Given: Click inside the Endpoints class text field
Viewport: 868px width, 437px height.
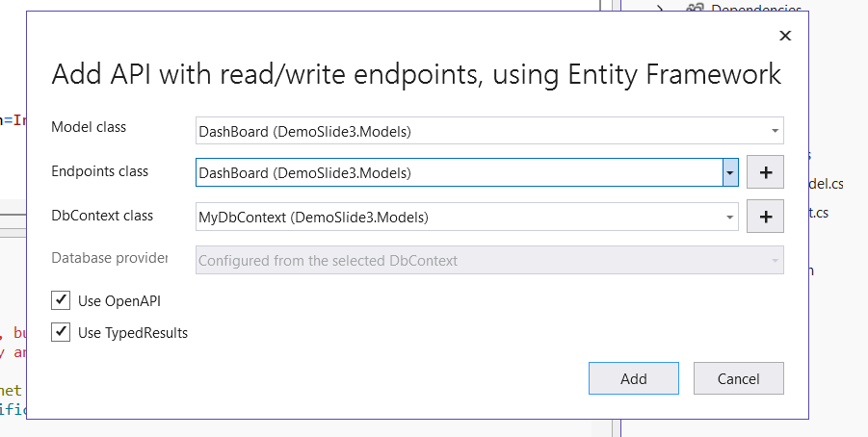Looking at the screenshot, I should [458, 173].
